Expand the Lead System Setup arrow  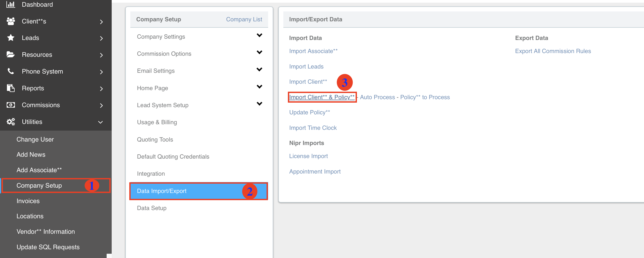click(259, 104)
